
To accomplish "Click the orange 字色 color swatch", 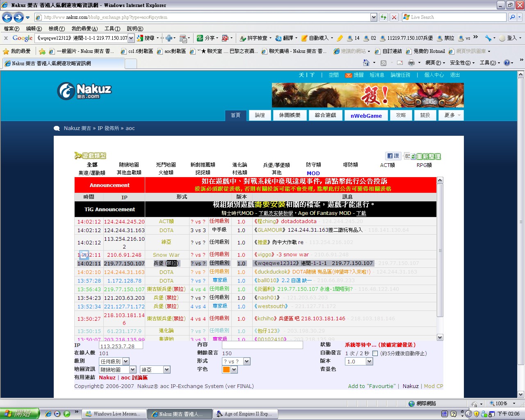I will tap(226, 370).
